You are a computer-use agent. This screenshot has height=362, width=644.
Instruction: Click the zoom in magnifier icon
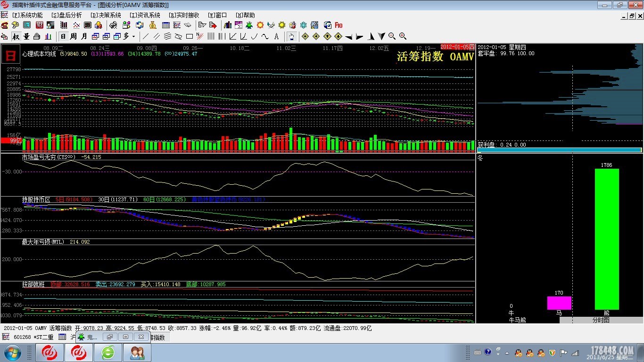pyautogui.click(x=403, y=36)
